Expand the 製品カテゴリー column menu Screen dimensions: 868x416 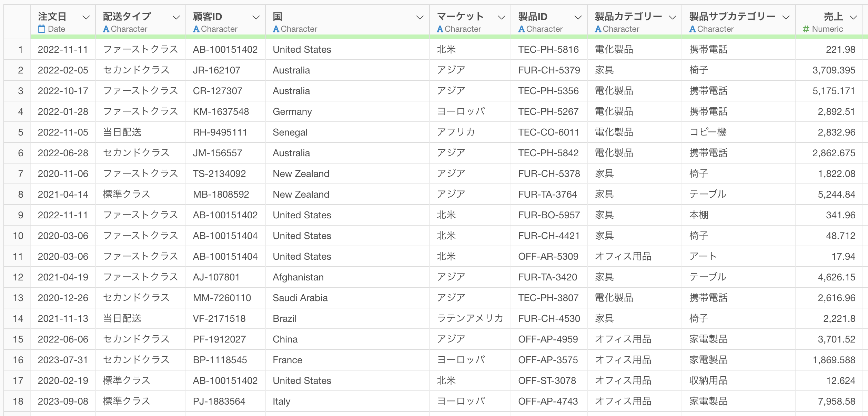[x=672, y=17]
